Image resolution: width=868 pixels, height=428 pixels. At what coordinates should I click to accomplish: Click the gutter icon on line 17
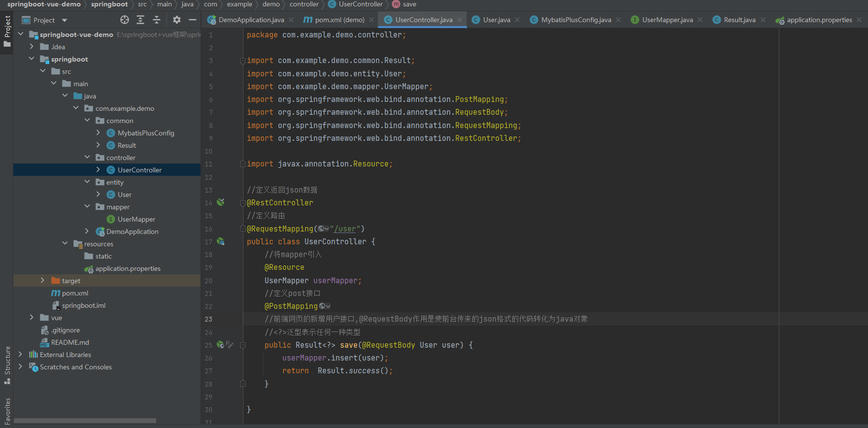click(221, 241)
